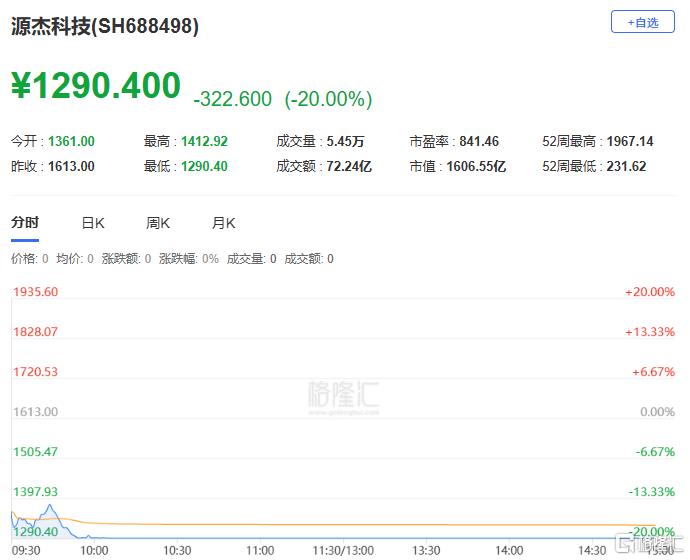This screenshot has height=560, width=690.
Task: Switch to the 分时 intraday tab
Action: tap(25, 223)
